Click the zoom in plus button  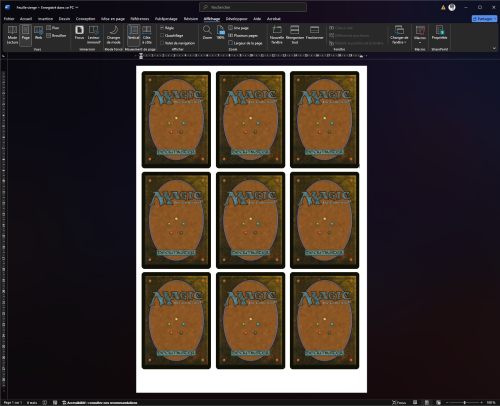(481, 403)
